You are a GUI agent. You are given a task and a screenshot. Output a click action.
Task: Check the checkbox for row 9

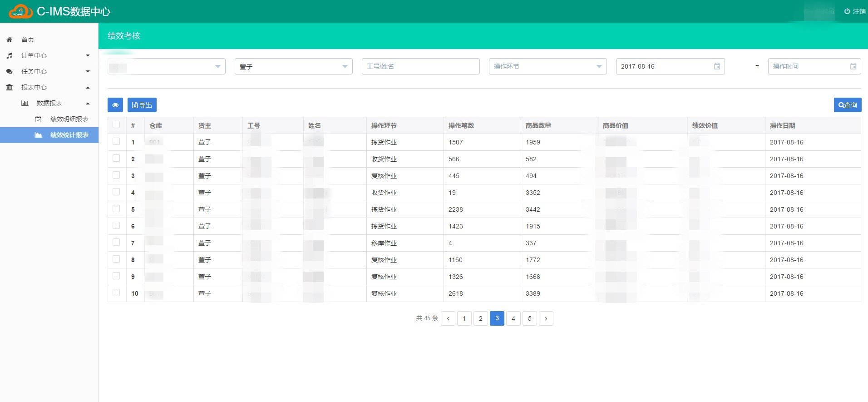coord(116,276)
